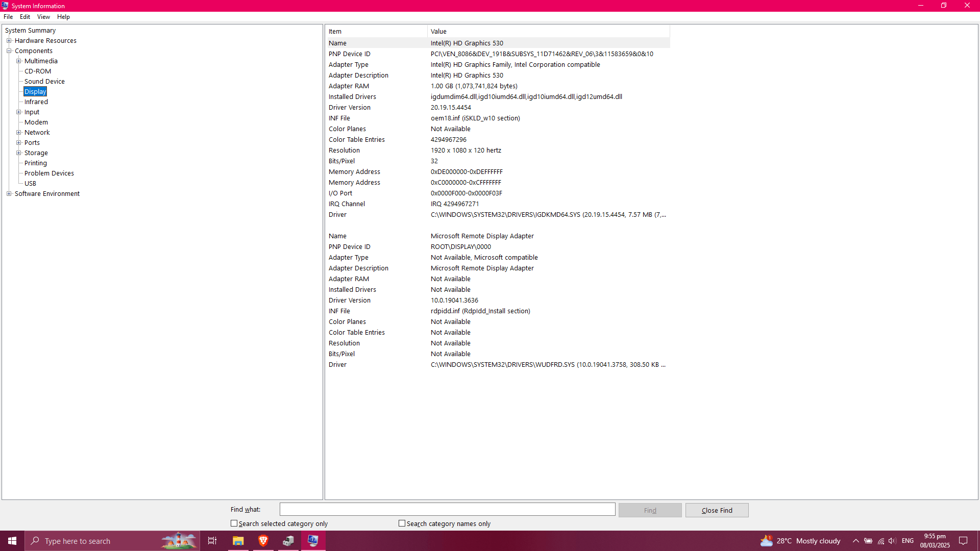Open the taskbar app beside Brave
The image size is (980, 551).
click(288, 541)
